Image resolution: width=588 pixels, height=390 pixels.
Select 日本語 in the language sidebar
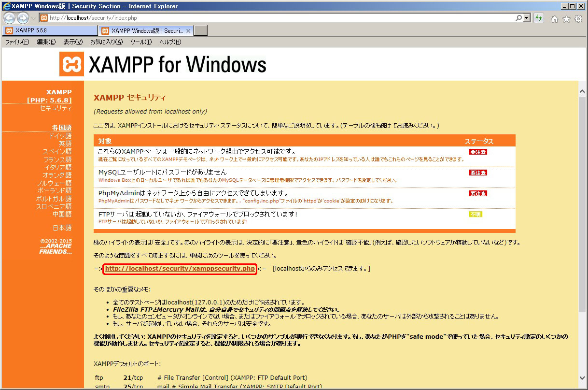(x=62, y=228)
